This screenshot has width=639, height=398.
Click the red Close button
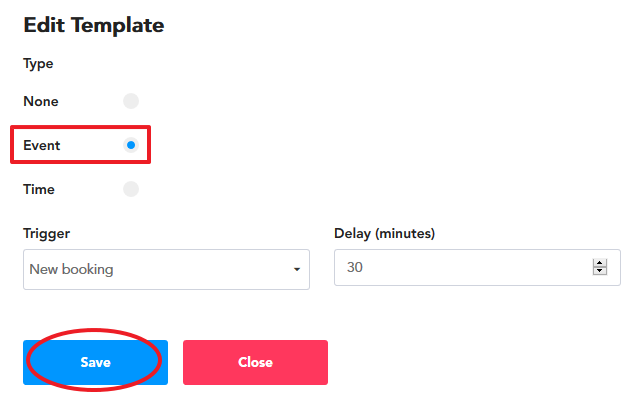(255, 362)
